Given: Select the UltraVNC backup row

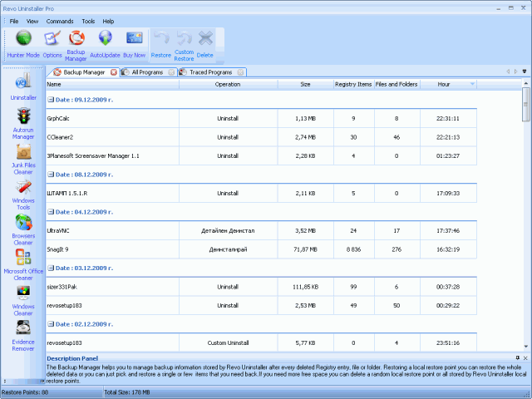Looking at the screenshot, I should tap(261, 231).
